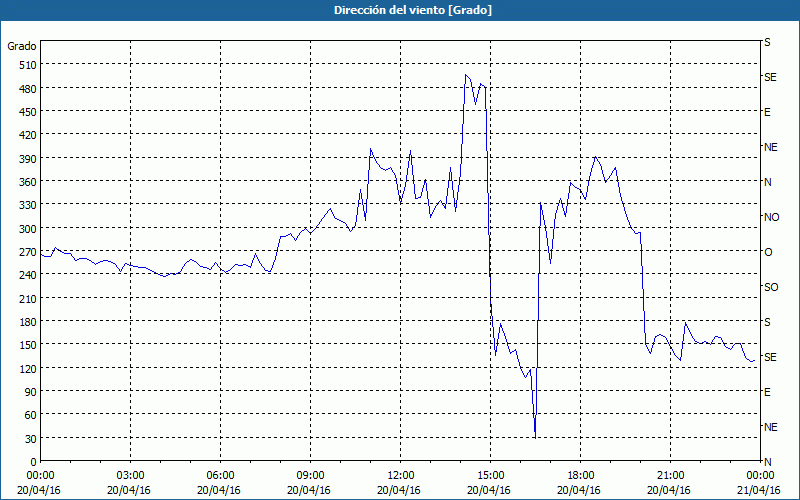This screenshot has height=500, width=800.
Task: Click compass label 'E' on the 90 gridline
Action: 767,392
